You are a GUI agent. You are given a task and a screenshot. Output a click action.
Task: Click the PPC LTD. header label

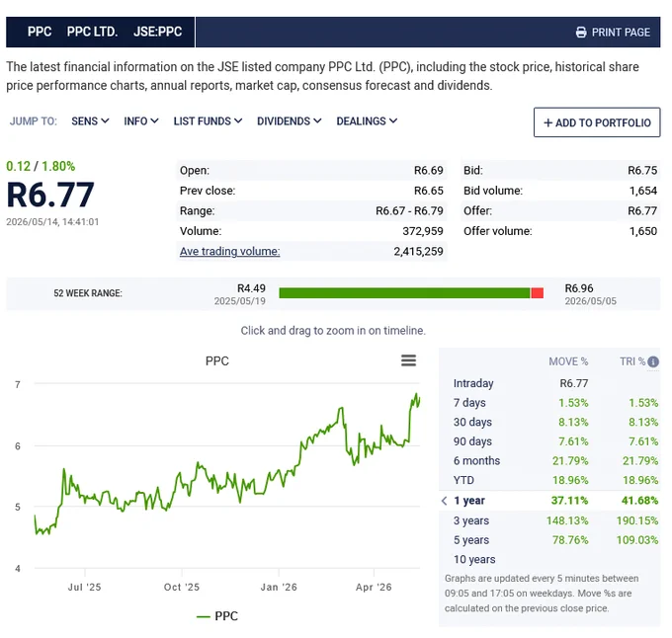coord(92,32)
